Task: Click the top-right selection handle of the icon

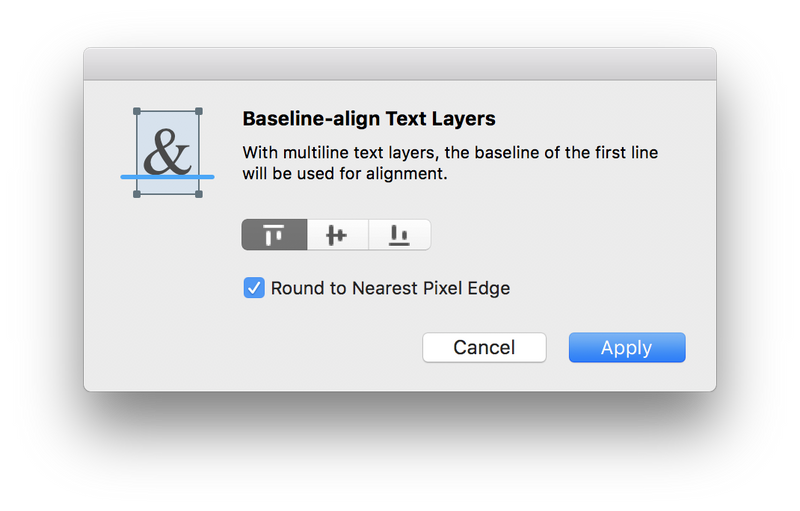Action: [x=199, y=111]
